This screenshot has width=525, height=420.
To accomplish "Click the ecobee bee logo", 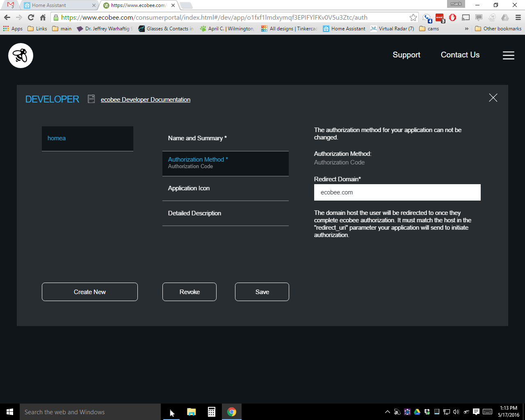I will coord(21,55).
